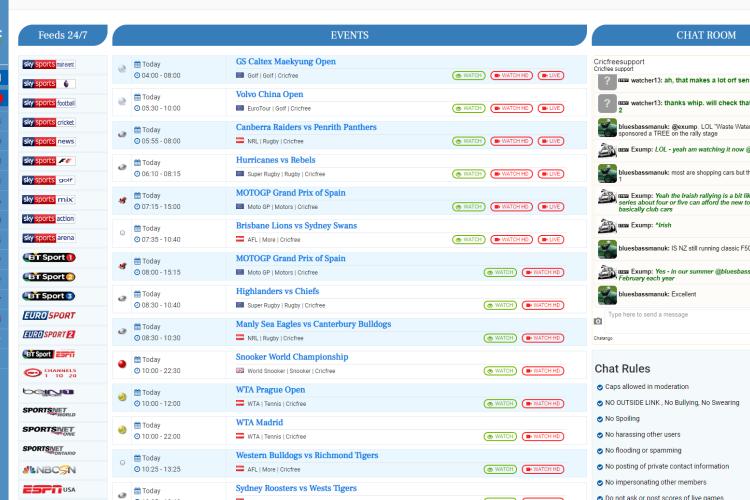Click LIVE button for Hurricanes vs Rebels
The height and width of the screenshot is (500, 750).
coord(551,174)
